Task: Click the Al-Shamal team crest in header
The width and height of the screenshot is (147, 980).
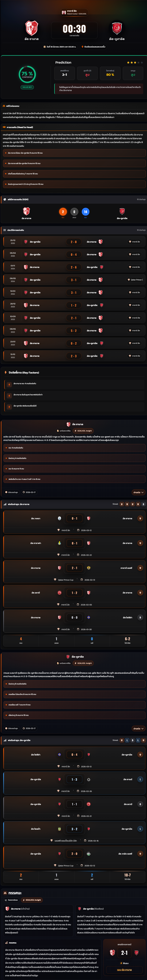Action: (32, 28)
